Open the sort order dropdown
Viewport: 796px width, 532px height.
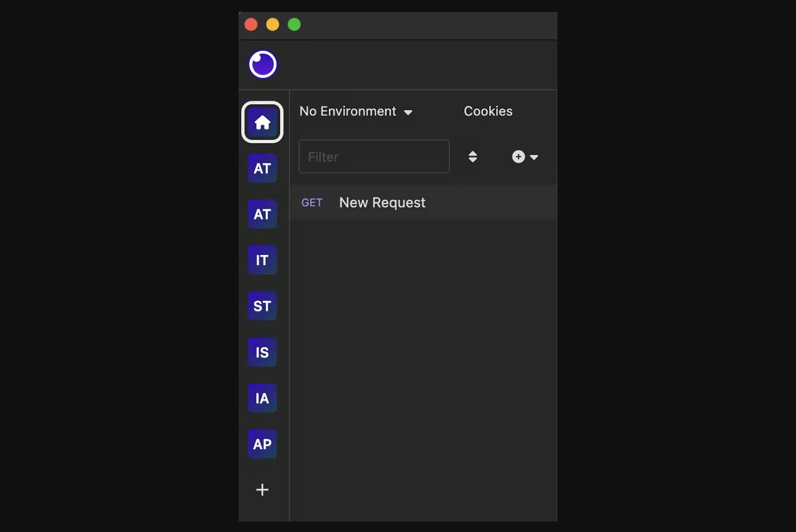pos(473,157)
